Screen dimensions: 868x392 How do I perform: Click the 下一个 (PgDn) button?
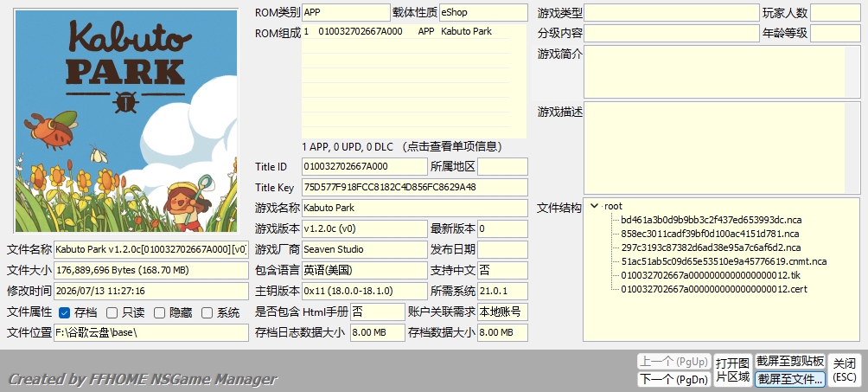point(673,379)
